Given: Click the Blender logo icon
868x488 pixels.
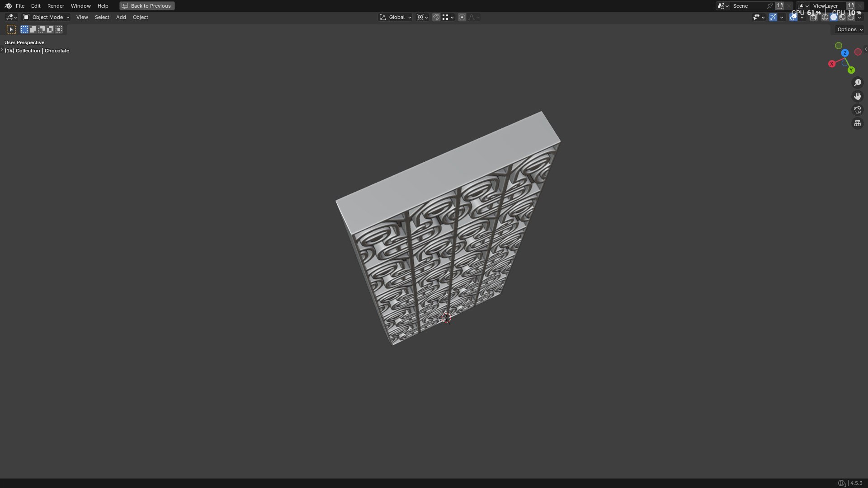Looking at the screenshot, I should click(8, 6).
